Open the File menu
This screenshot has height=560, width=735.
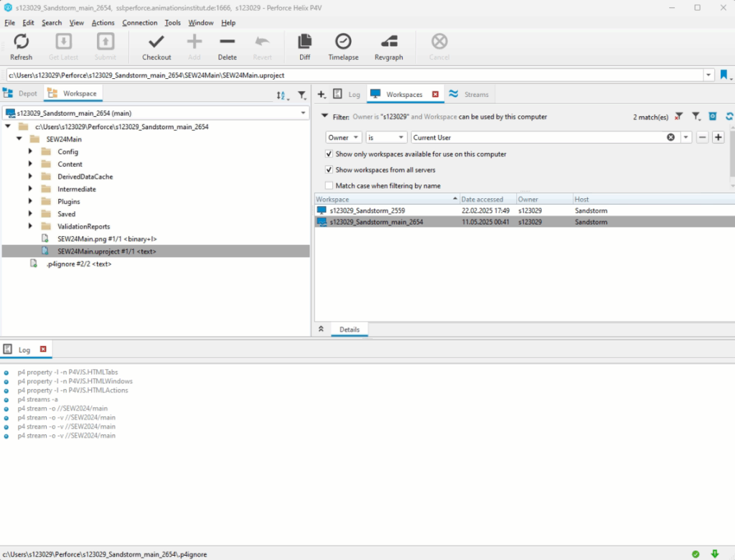[x=9, y=22]
